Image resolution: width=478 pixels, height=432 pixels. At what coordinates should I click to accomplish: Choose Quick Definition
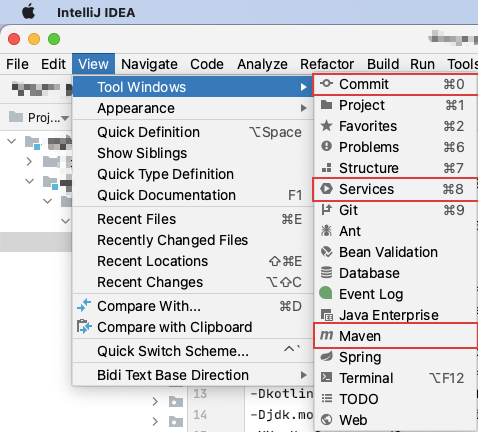193,132
